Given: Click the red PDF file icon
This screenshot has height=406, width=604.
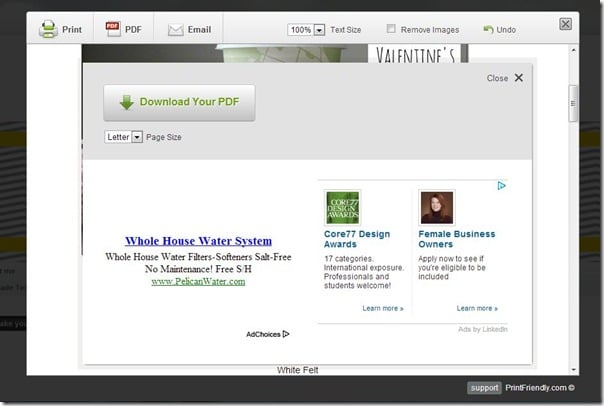Looking at the screenshot, I should pyautogui.click(x=113, y=29).
